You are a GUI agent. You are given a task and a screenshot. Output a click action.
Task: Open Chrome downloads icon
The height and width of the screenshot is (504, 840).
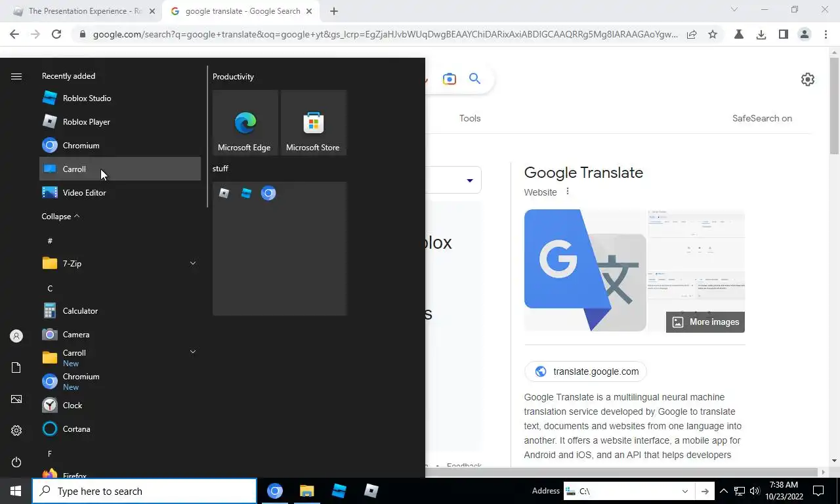pyautogui.click(x=761, y=35)
